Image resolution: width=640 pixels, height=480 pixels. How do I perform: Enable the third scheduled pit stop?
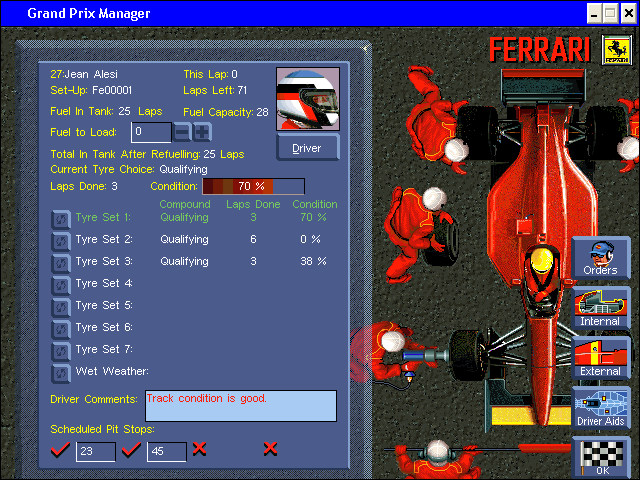(199, 449)
